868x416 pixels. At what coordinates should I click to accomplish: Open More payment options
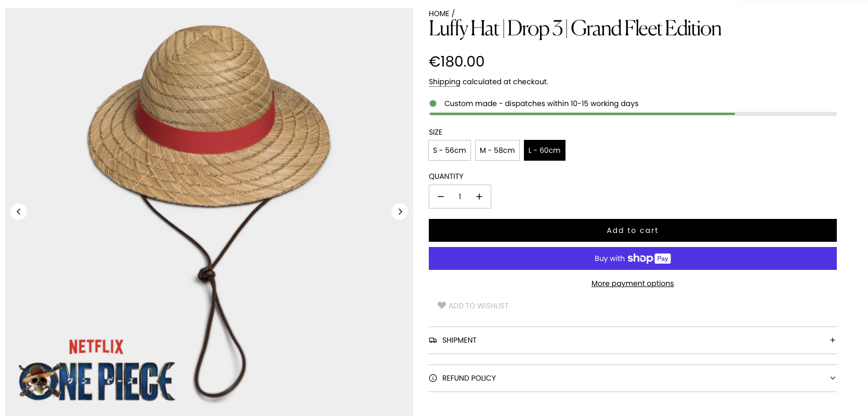[633, 283]
